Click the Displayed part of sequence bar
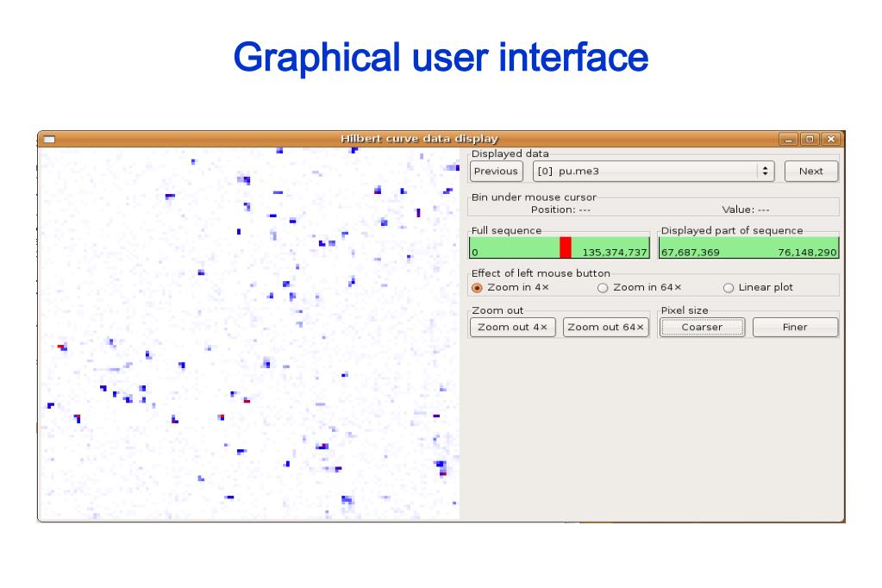Image resolution: width=882 pixels, height=588 pixels. tap(748, 247)
